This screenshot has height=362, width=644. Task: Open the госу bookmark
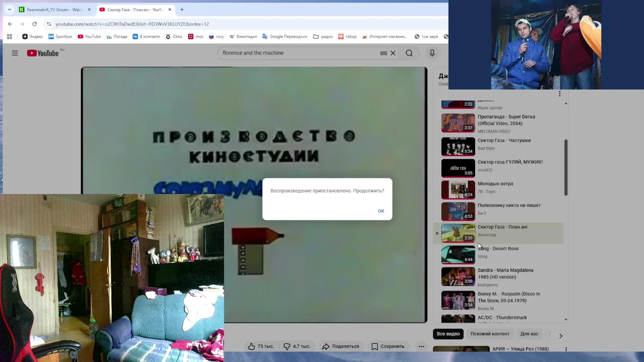click(216, 36)
